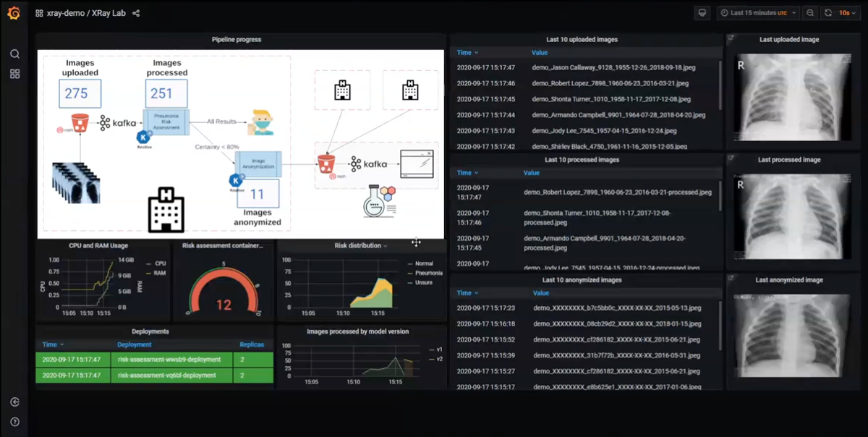This screenshot has height=437, width=868.
Task: Open the Images processed by model version title
Action: [x=358, y=331]
